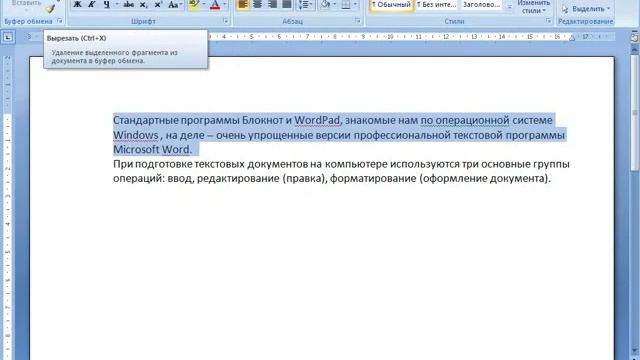Image resolution: width=640 pixels, height=360 pixels.
Task: Click the right indent marker on the ruler
Action: pos(572,39)
